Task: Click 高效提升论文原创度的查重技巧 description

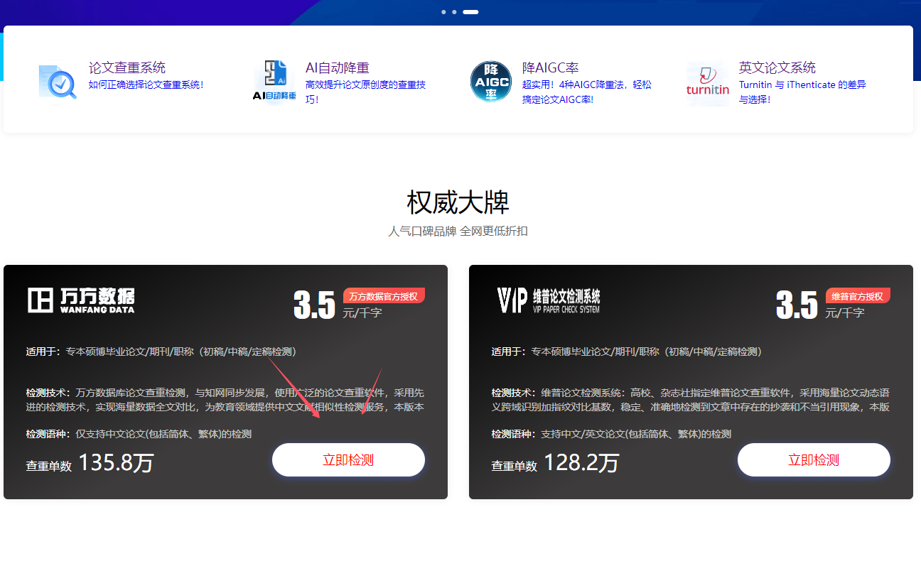Action: tap(366, 92)
